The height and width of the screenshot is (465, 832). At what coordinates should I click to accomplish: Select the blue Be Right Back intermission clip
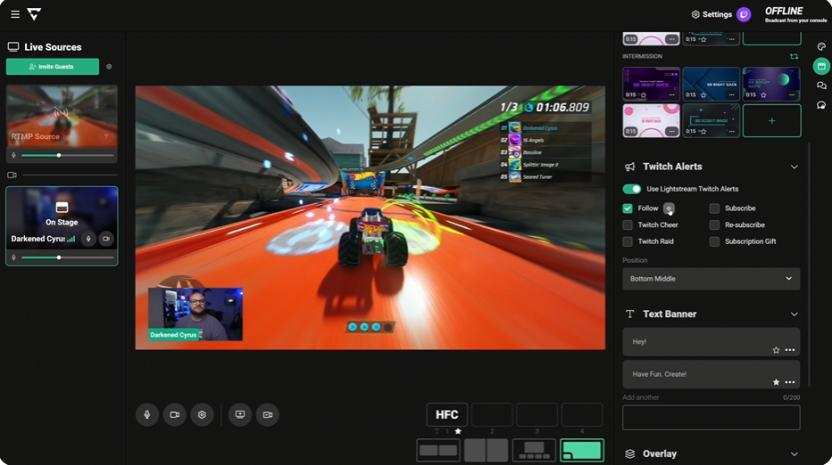tap(711, 83)
